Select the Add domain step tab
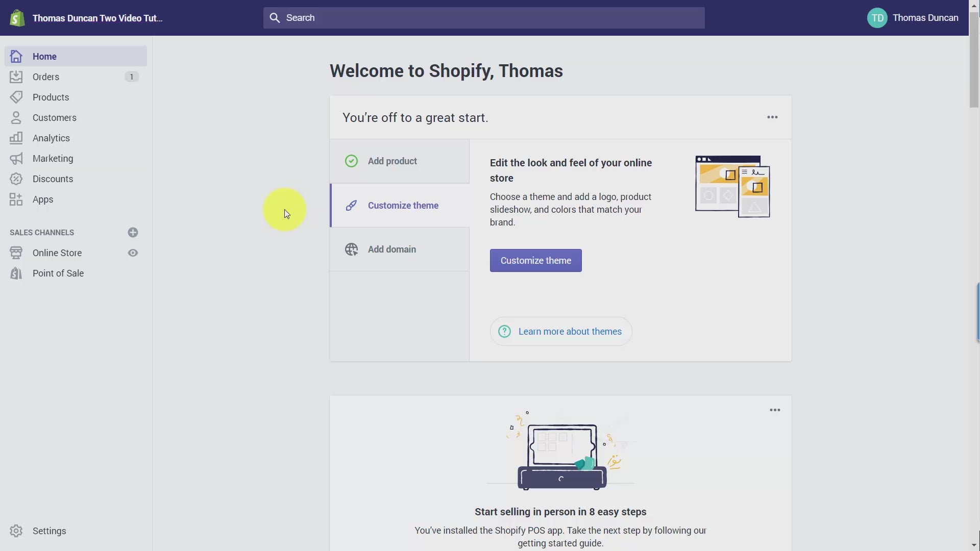Screen dimensions: 980x551 tap(400, 249)
